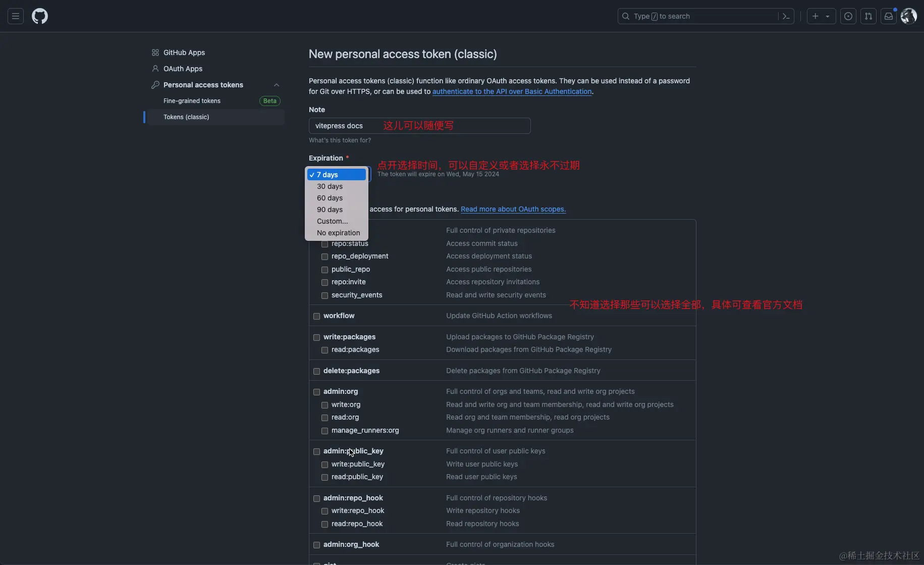Screen dimensions: 924x565
Task: Click 'The token will expire on Wed, May 15 2024'
Action: click(438, 174)
